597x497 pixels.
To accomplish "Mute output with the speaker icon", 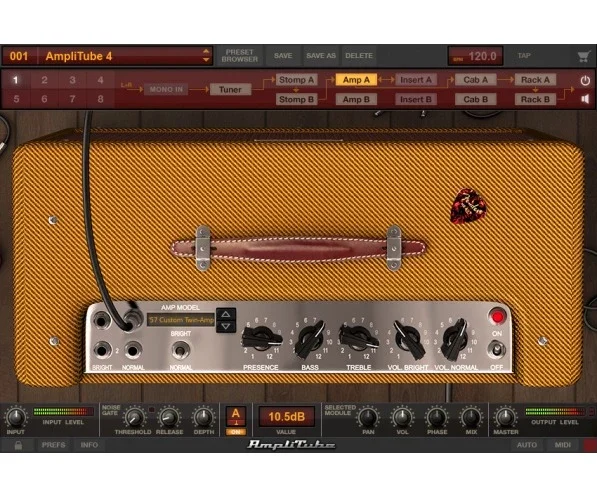I will pos(585,99).
